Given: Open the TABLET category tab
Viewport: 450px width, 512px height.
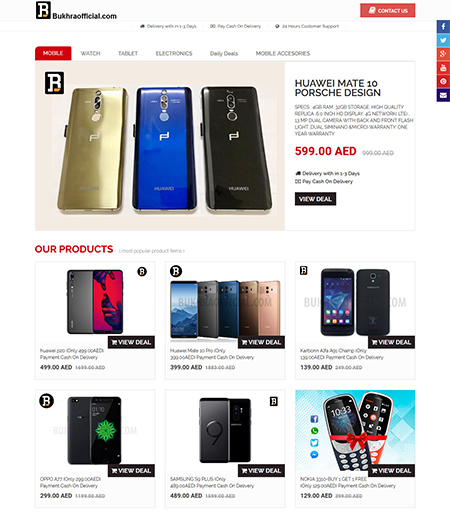Looking at the screenshot, I should (128, 53).
